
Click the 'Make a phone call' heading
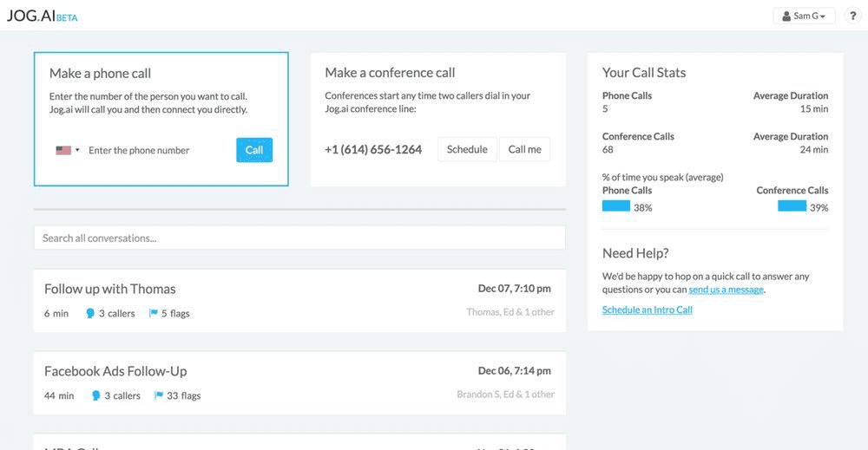pyautogui.click(x=100, y=74)
